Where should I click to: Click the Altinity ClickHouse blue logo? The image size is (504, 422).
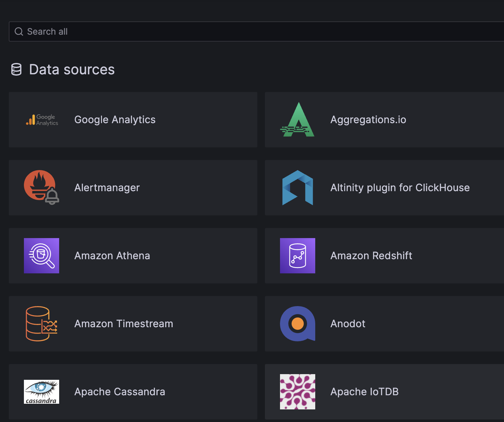pyautogui.click(x=298, y=188)
